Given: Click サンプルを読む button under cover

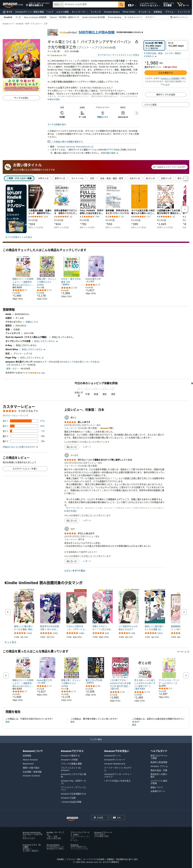Looking at the screenshot, I should coord(21,98).
